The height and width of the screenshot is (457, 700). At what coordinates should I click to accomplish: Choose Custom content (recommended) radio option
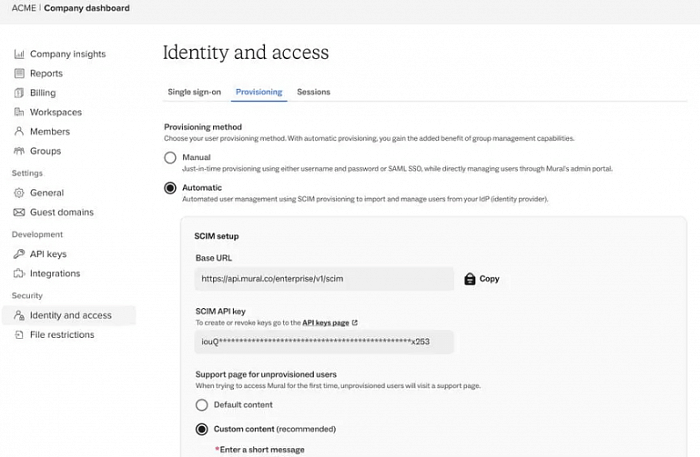[x=202, y=429]
